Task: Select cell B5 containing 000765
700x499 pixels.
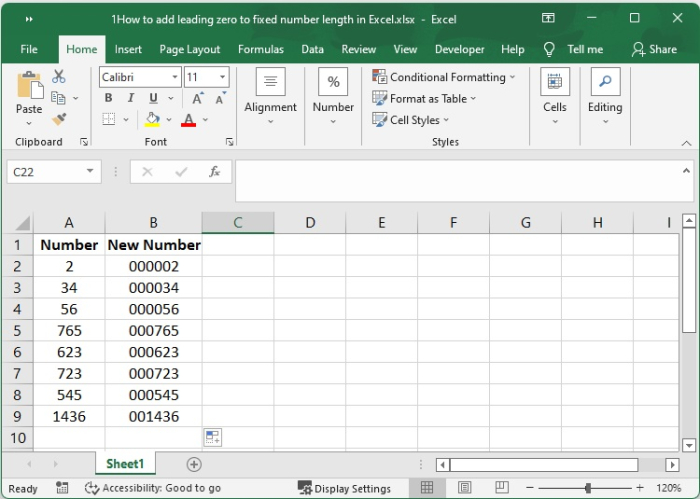Action: pyautogui.click(x=153, y=330)
